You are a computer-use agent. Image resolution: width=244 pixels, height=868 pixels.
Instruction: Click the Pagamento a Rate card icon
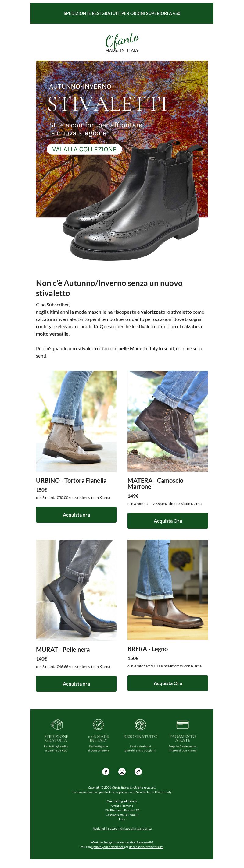tap(183, 724)
